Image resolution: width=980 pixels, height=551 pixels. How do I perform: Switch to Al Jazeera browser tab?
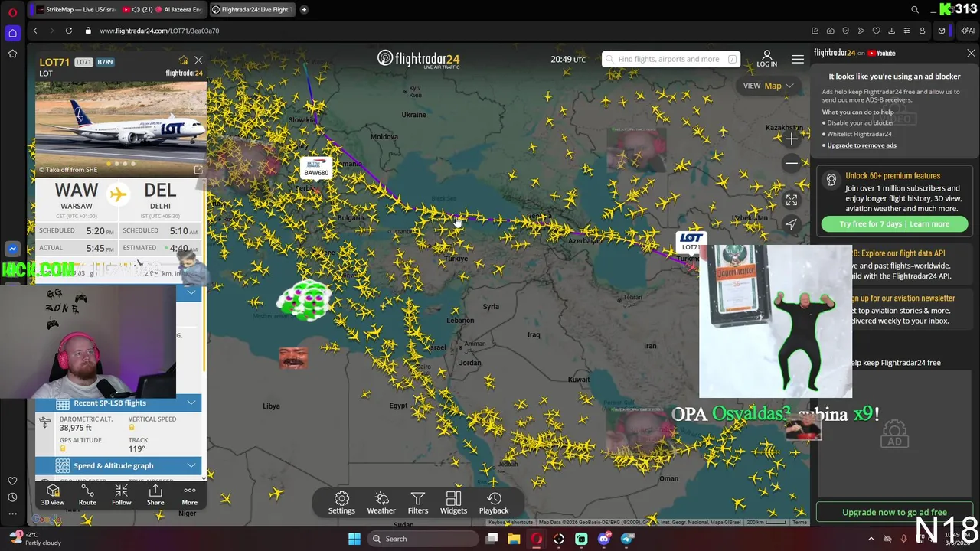click(x=162, y=9)
